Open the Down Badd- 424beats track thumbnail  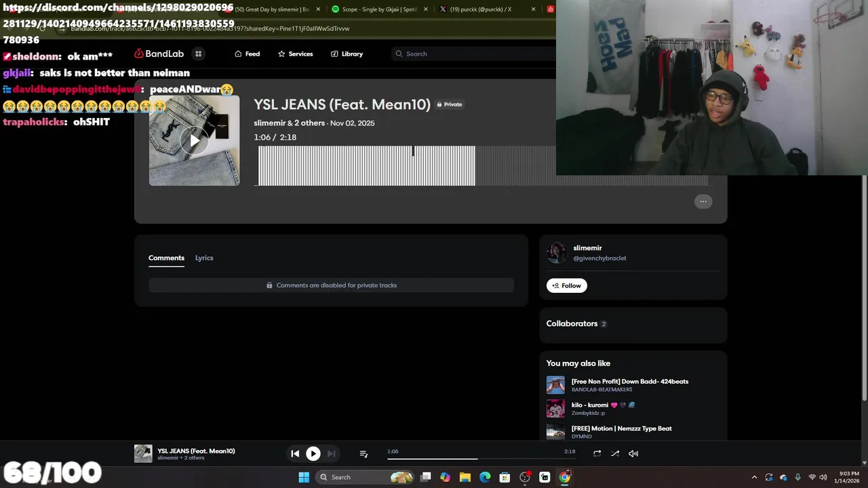(555, 385)
